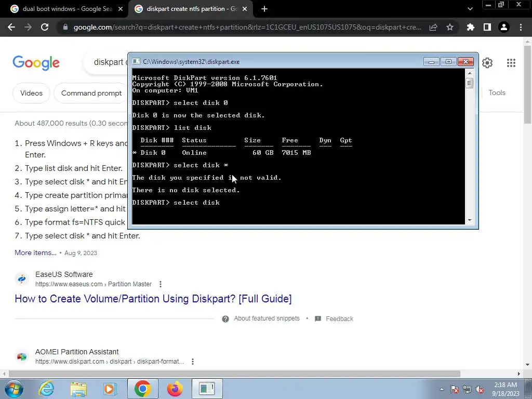Click the diskpart console scrollbar thumb
This screenshot has width=532, height=399.
click(x=470, y=83)
